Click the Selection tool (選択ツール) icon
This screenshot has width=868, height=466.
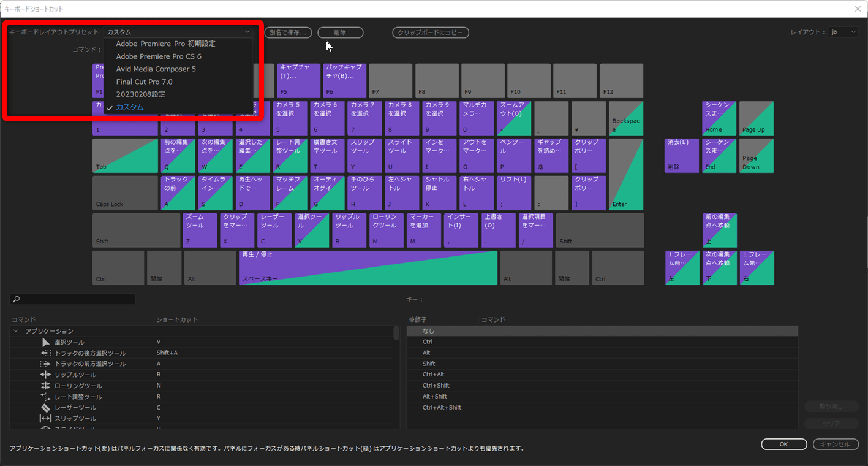pos(46,342)
